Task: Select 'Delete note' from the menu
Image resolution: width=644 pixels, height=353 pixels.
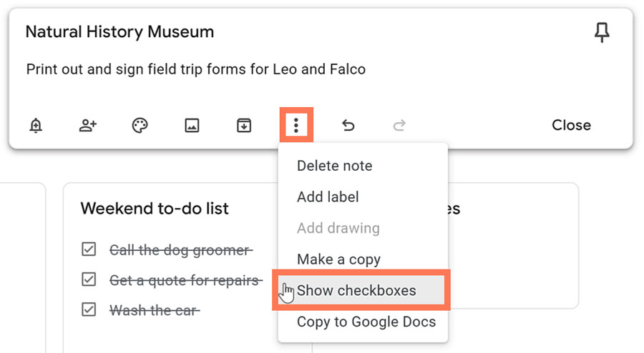Action: coord(334,166)
